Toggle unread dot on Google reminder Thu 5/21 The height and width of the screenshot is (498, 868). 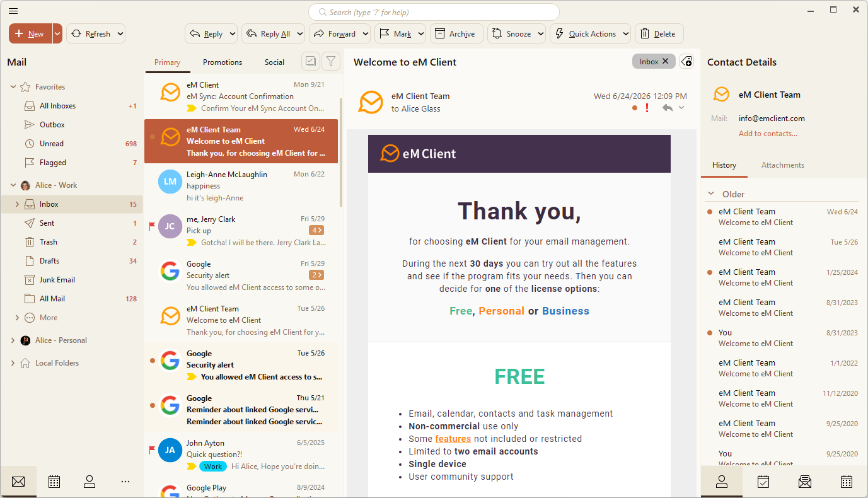pos(153,405)
